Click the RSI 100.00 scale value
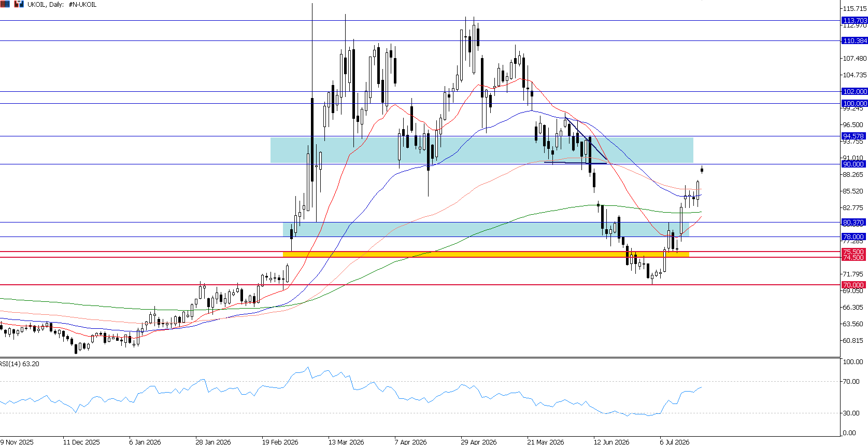Viewport: 868px width, 445px height. [x=853, y=362]
